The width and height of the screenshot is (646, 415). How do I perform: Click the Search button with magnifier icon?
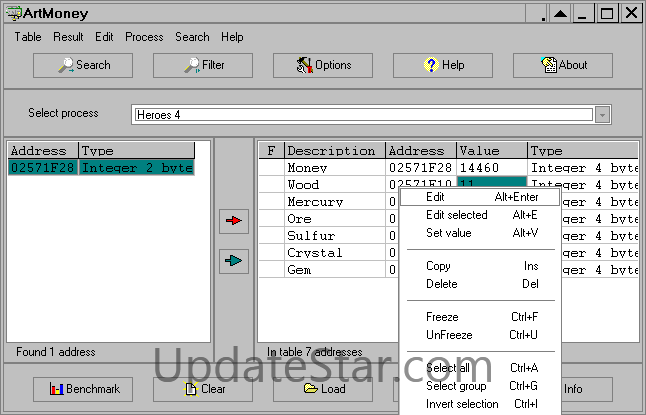click(x=83, y=65)
